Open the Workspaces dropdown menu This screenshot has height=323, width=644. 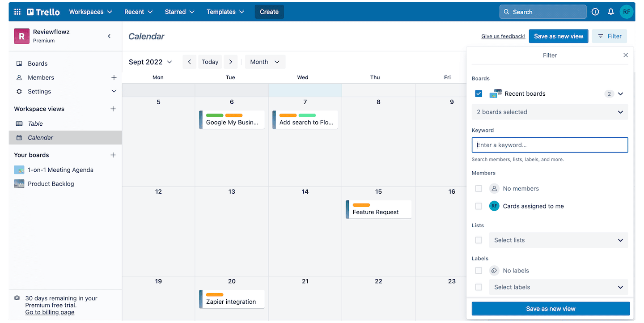pyautogui.click(x=91, y=12)
